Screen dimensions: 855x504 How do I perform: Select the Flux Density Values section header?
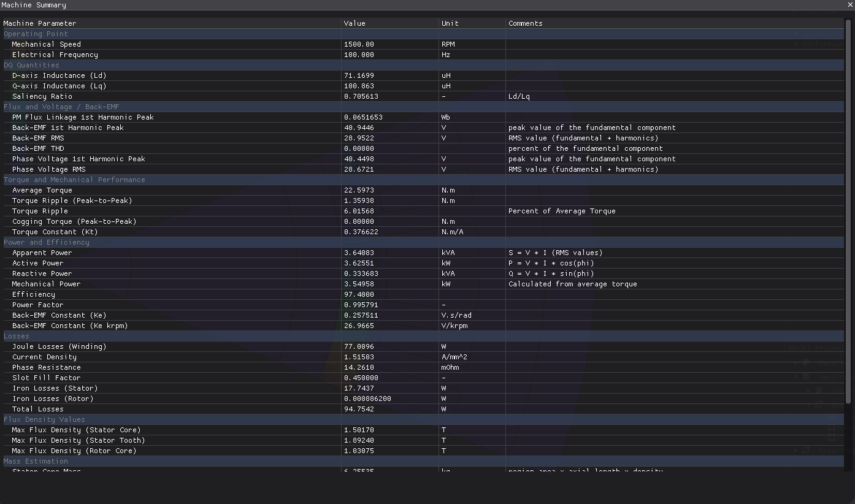tap(423, 419)
